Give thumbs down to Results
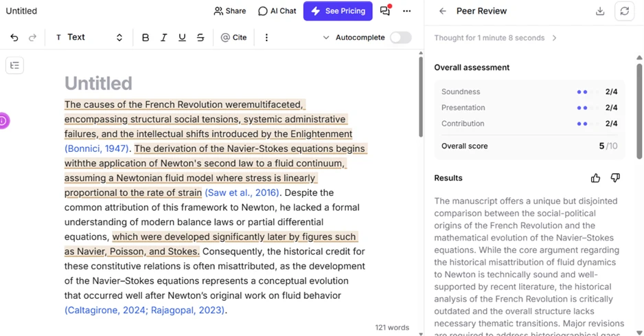644x336 pixels. click(x=615, y=178)
